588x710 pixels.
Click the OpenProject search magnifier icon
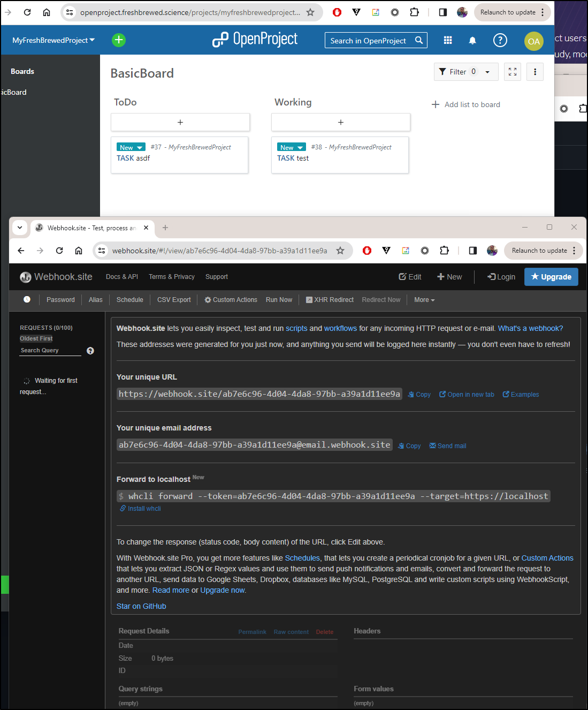coord(419,40)
